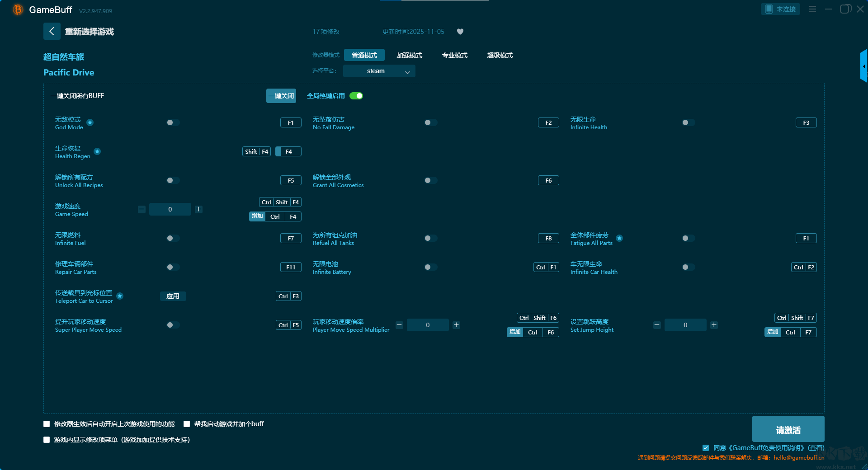868x470 pixels.
Task: Click the star badge next to God Mode
Action: pos(90,122)
